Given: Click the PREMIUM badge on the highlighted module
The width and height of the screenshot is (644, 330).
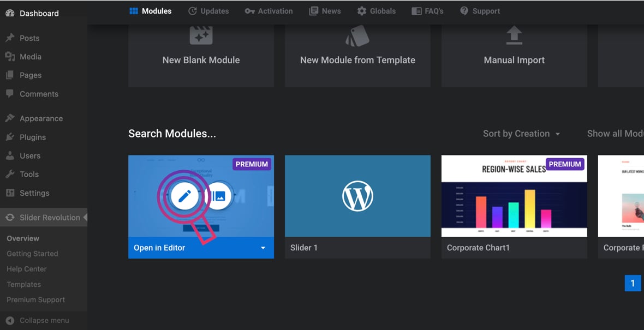Looking at the screenshot, I should coord(252,164).
